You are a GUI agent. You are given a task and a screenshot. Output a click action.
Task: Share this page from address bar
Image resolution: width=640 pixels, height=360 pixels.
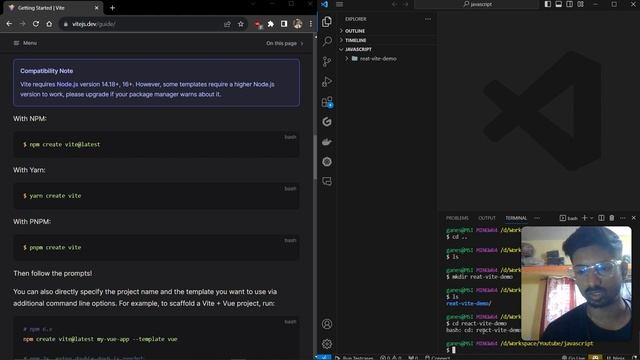click(227, 24)
